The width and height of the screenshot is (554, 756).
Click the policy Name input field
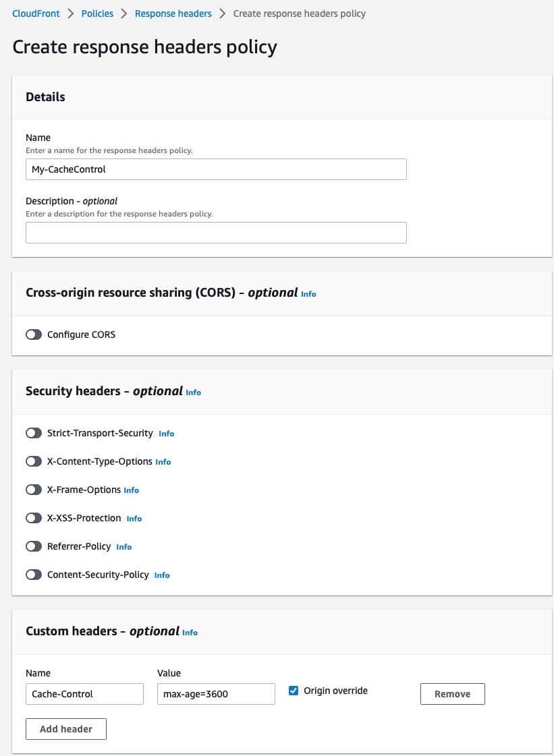[x=216, y=169]
